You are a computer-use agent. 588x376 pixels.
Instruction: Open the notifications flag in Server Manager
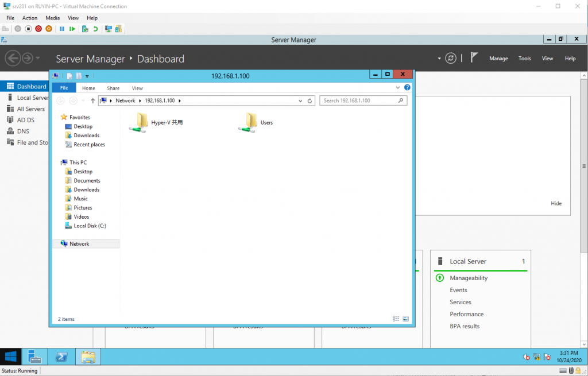(x=474, y=58)
